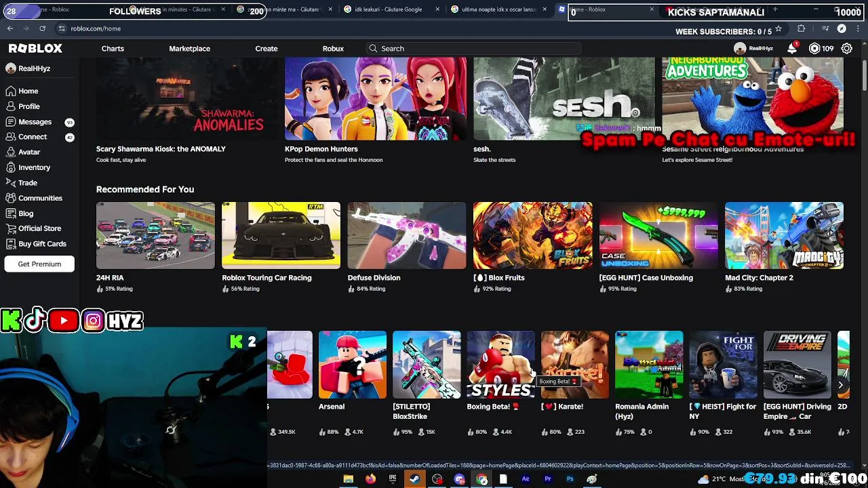Open the RealHHyz profile link in sidebar
868x488 pixels.
click(28, 68)
